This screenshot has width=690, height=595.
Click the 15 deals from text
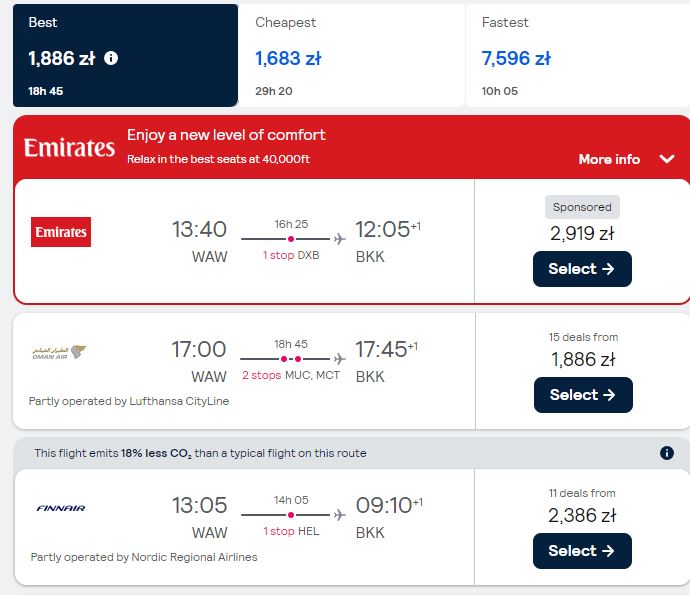coord(583,337)
